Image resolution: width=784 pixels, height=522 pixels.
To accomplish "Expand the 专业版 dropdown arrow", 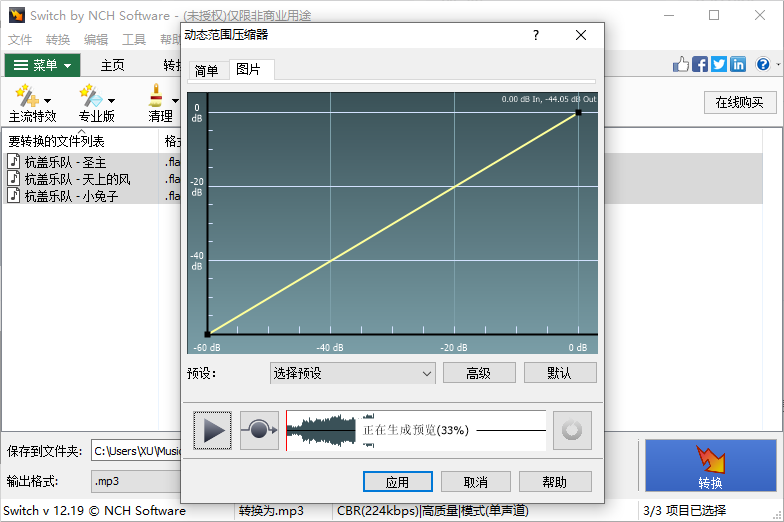I will [x=111, y=100].
